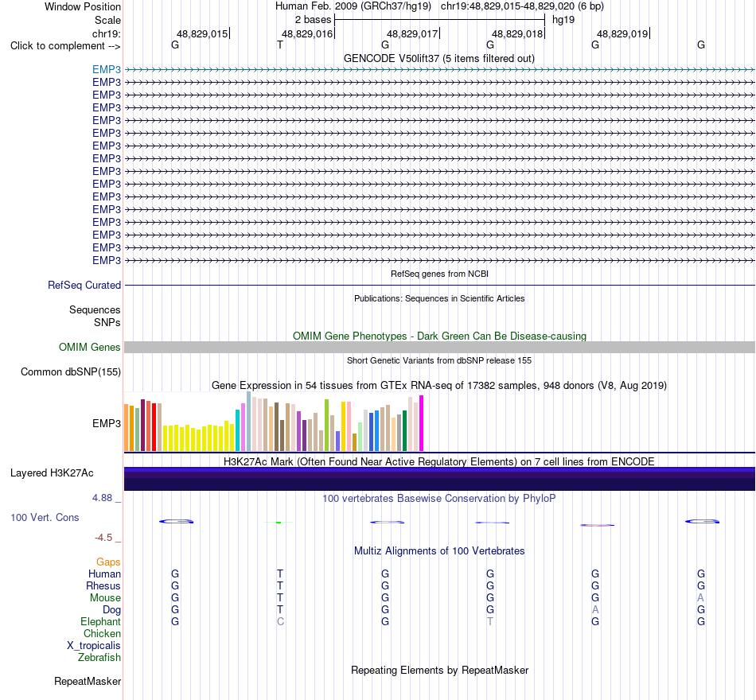This screenshot has height=700, width=756.
Task: Click the magenta bar ending the GTEx chart
Action: pos(422,423)
